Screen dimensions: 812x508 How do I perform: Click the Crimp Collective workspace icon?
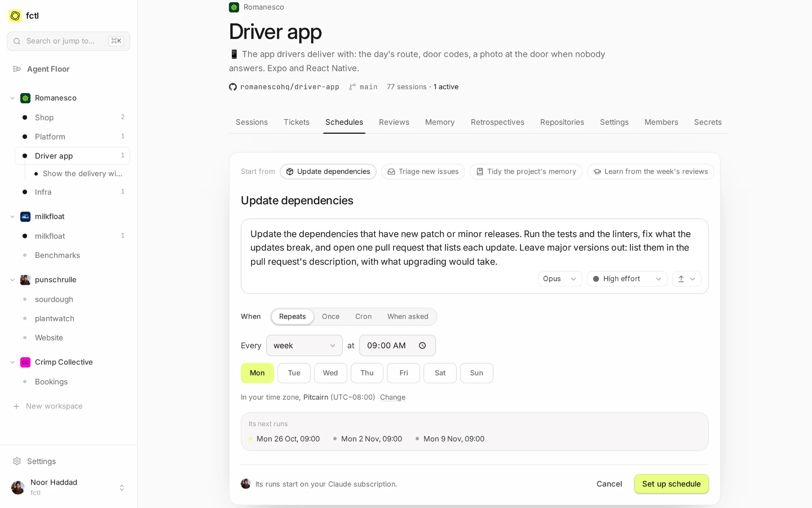tap(25, 362)
